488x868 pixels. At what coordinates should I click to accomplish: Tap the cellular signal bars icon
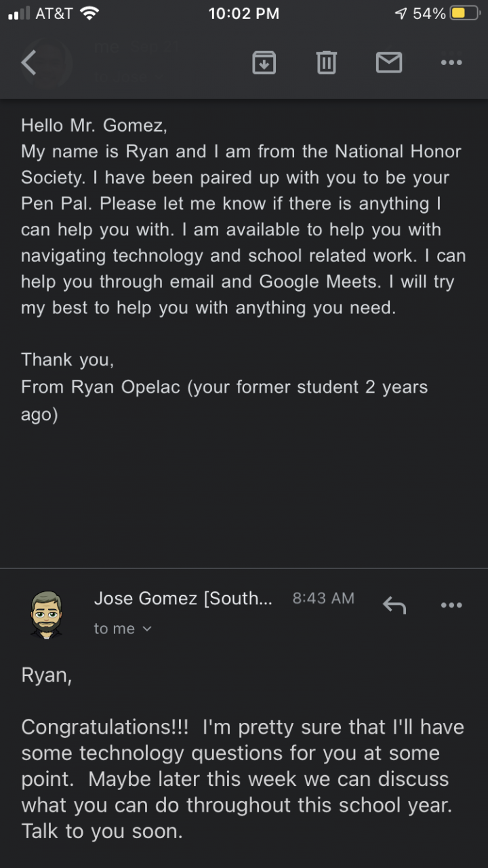click(x=19, y=14)
